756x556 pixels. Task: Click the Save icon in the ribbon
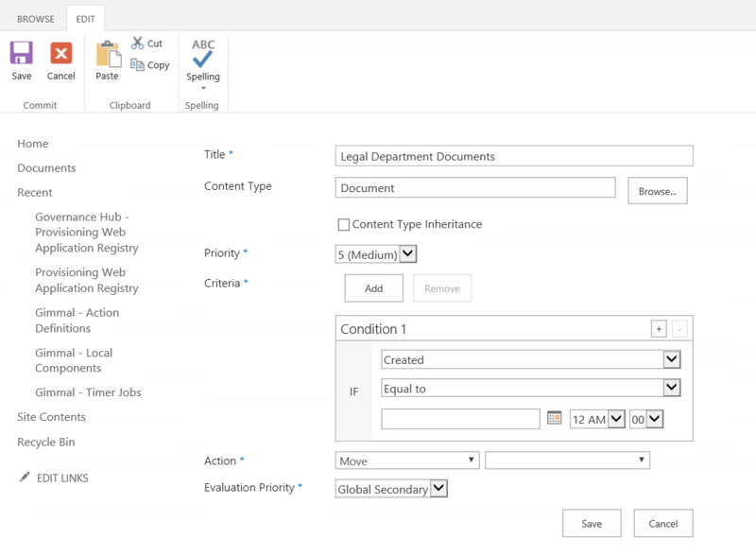click(21, 54)
